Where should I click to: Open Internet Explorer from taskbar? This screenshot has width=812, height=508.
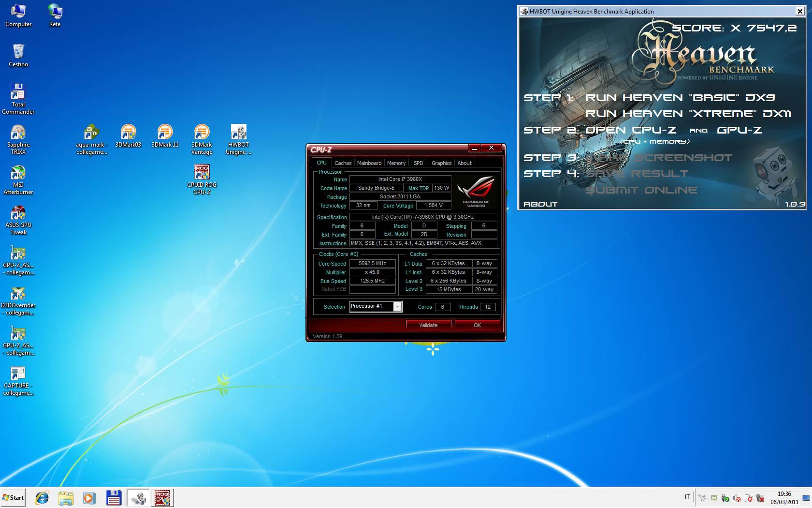coord(42,498)
